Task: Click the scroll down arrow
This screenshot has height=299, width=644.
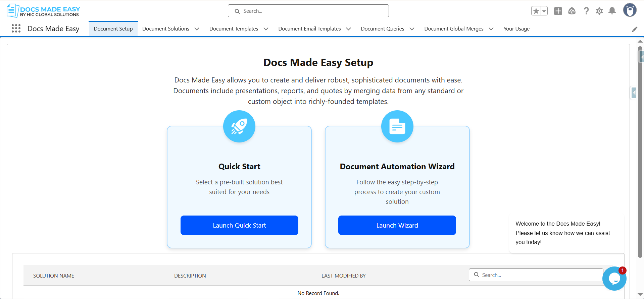Action: point(640,295)
